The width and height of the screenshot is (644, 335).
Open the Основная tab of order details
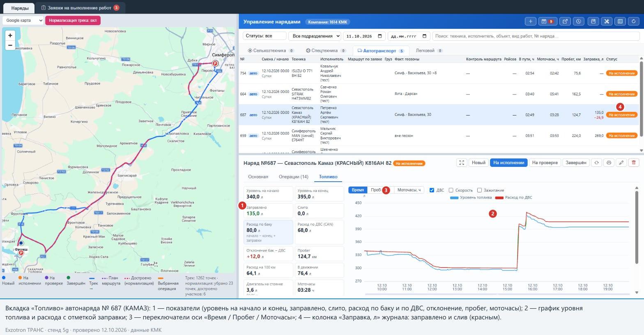(258, 177)
